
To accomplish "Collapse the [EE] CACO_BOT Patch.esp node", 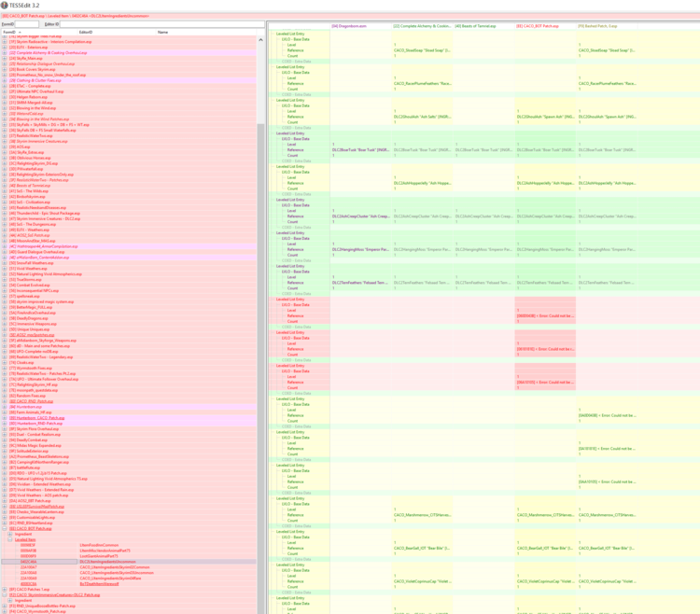I will [x=5, y=528].
